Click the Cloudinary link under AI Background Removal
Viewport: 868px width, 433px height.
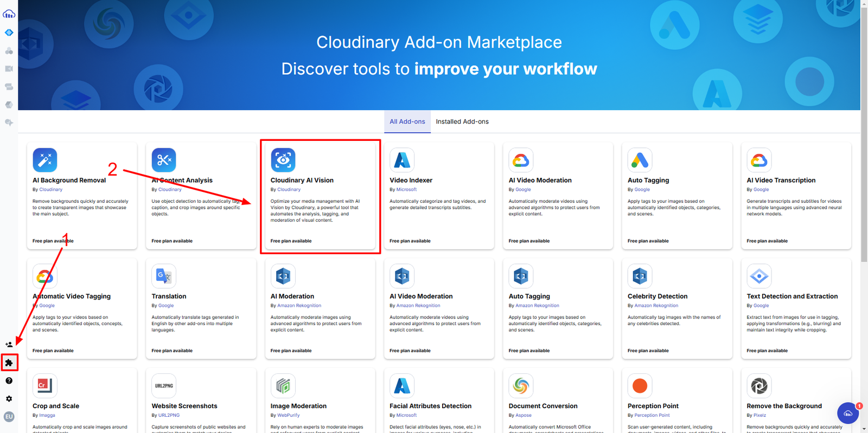[x=50, y=190]
